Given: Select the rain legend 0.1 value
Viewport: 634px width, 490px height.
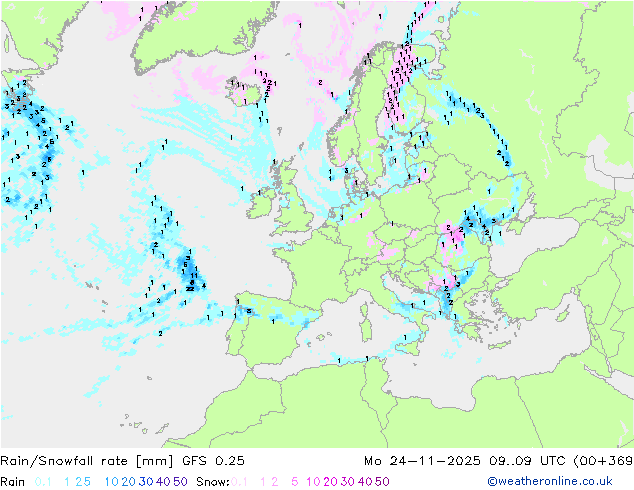Looking at the screenshot, I should [x=43, y=482].
